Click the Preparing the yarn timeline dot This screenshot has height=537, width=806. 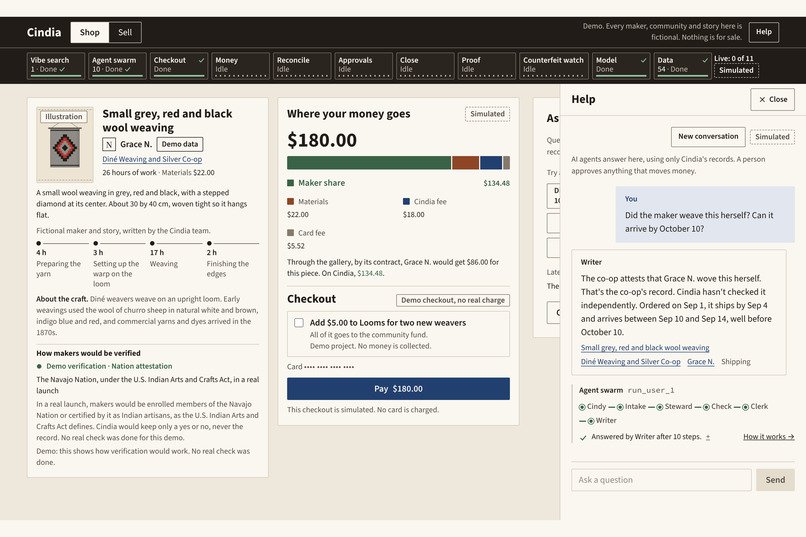pos(39,243)
